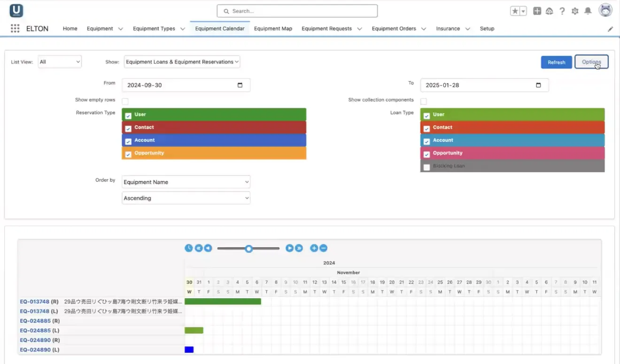Open the Help question mark icon

[562, 11]
